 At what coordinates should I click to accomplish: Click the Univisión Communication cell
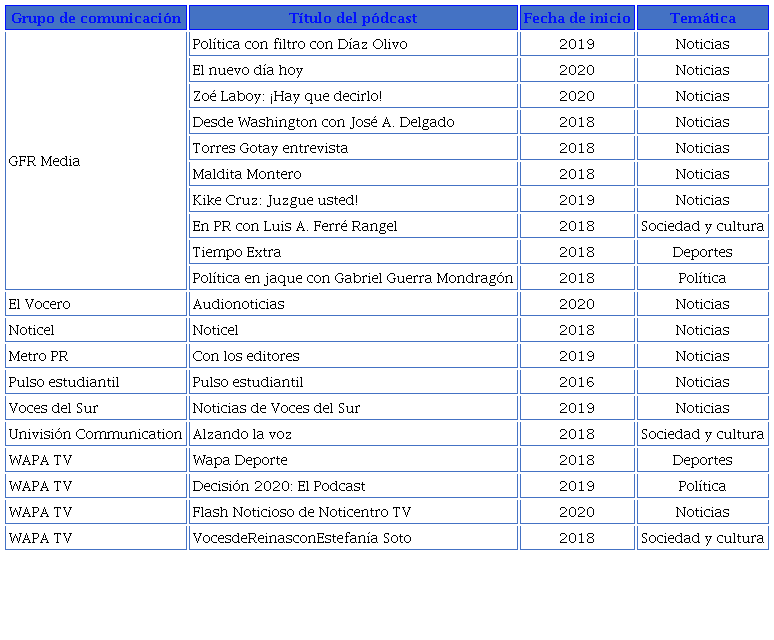[96, 434]
